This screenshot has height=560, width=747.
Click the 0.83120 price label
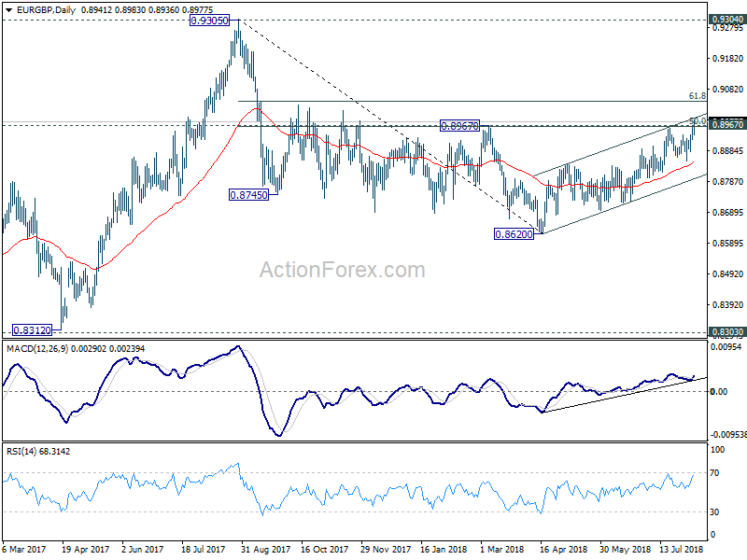click(x=33, y=330)
